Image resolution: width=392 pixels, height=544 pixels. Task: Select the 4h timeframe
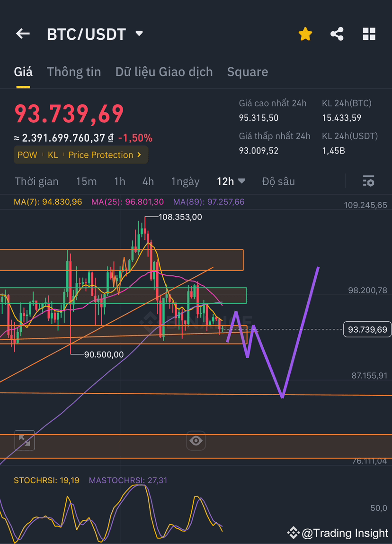click(148, 181)
